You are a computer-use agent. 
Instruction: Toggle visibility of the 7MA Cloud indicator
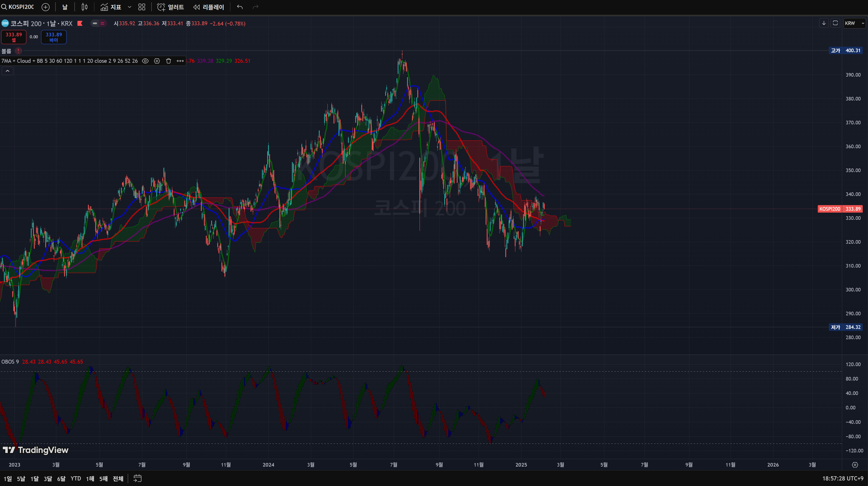point(145,61)
